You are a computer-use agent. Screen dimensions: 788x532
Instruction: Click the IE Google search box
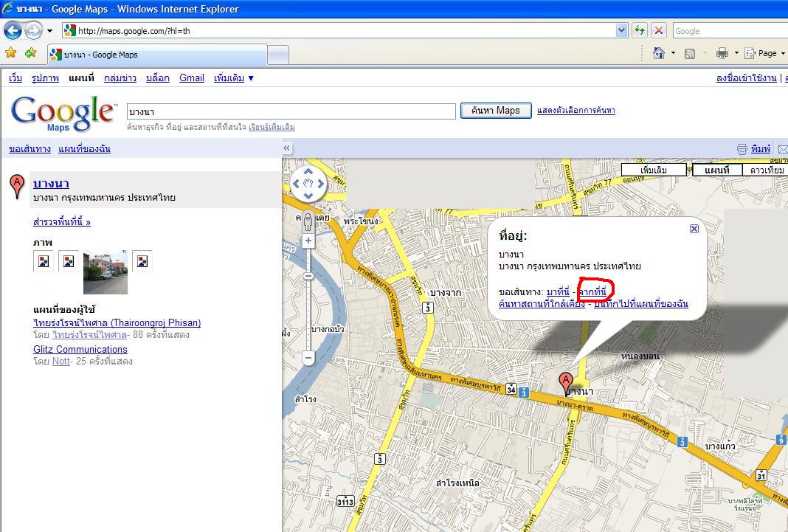(730, 31)
